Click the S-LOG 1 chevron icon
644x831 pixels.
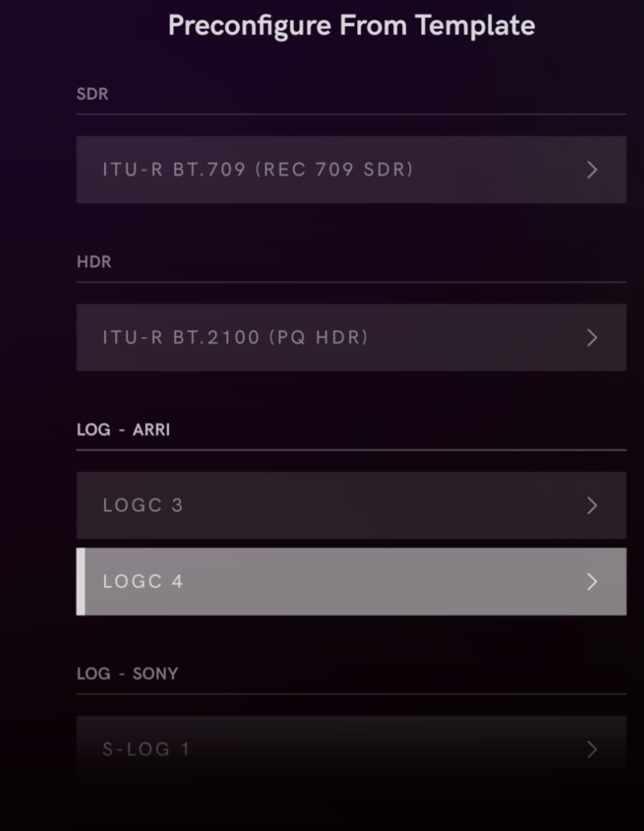(592, 750)
